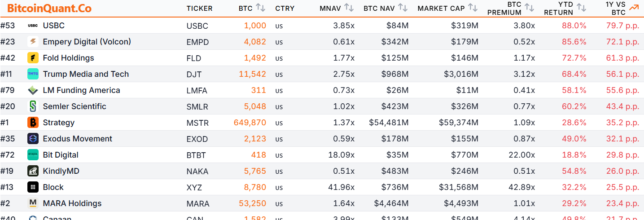Click the Semler Scientific green logo
Screen dimensions: 644x220
[33, 106]
